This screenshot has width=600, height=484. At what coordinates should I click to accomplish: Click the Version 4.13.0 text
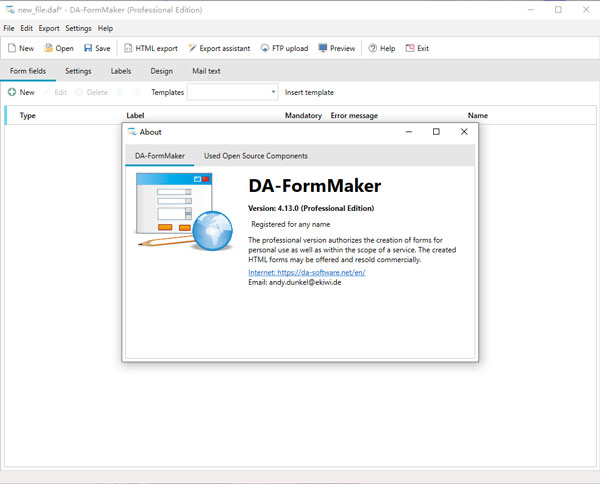[311, 209]
